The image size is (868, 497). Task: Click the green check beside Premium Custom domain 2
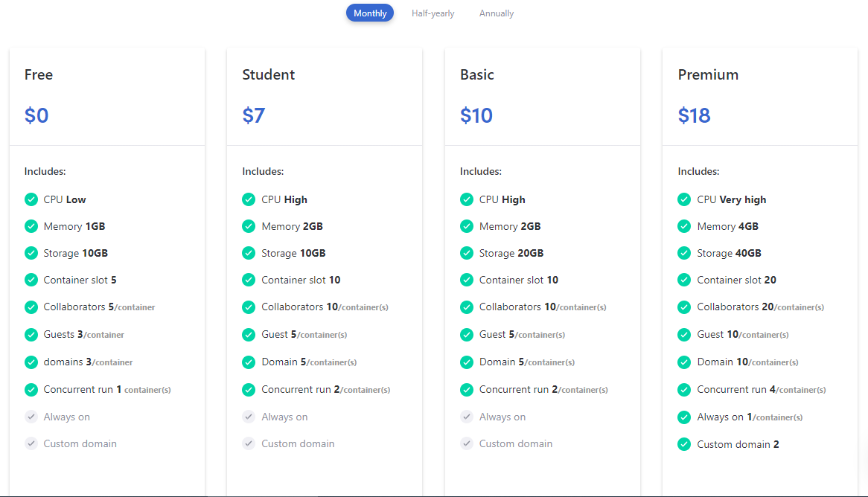[684, 444]
